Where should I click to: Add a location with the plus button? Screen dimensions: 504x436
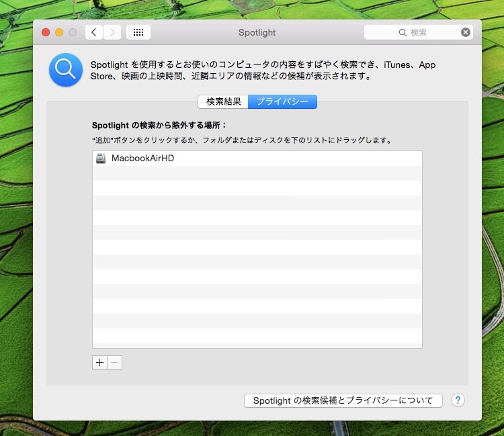pos(99,362)
